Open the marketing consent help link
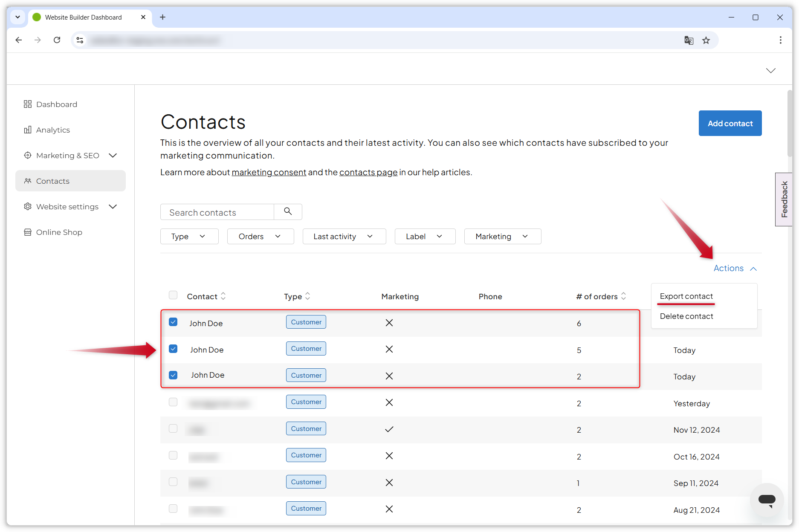The height and width of the screenshot is (532, 799). 269,172
